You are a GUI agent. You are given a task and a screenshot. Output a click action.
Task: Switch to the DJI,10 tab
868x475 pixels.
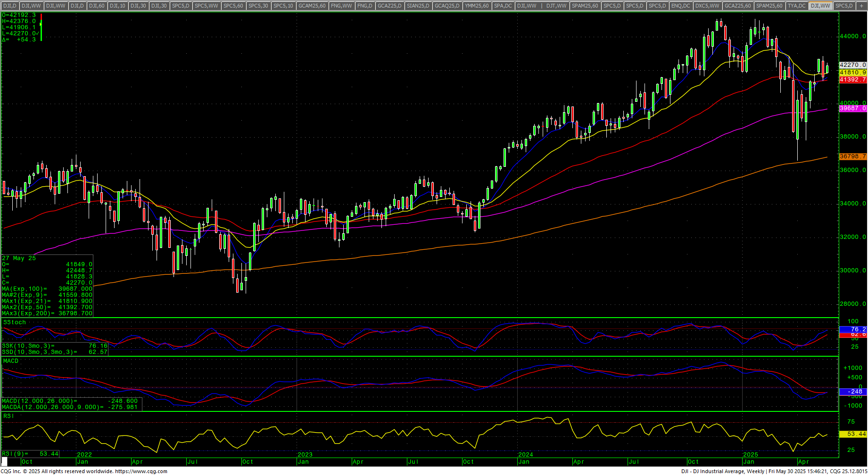point(117,6)
